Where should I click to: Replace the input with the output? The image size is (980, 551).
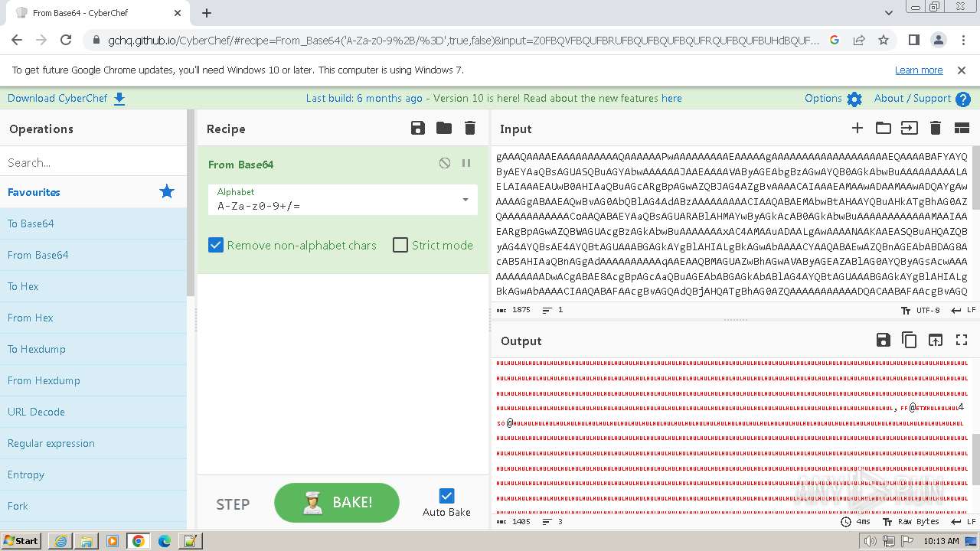tap(936, 340)
